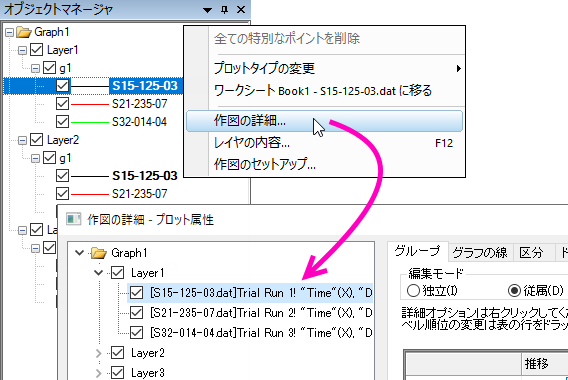The image size is (568, 380).
Task: Open submenu arrow for プロットタイプの変更
Action: point(459,68)
